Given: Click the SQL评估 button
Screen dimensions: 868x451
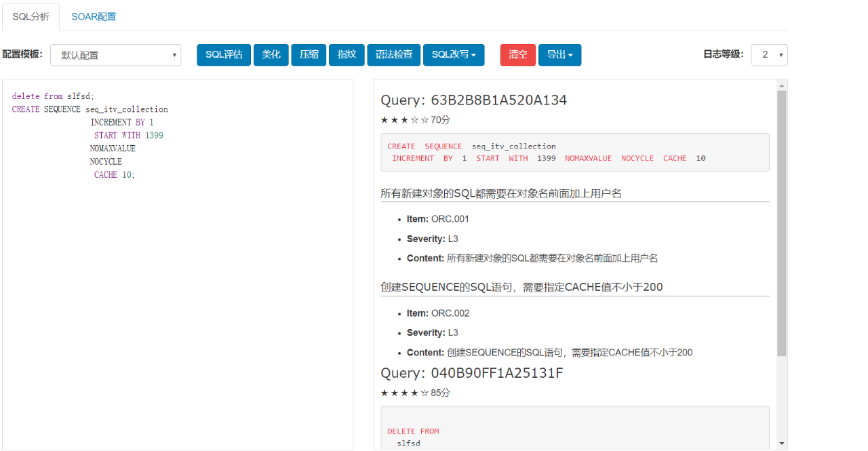Looking at the screenshot, I should click(224, 55).
